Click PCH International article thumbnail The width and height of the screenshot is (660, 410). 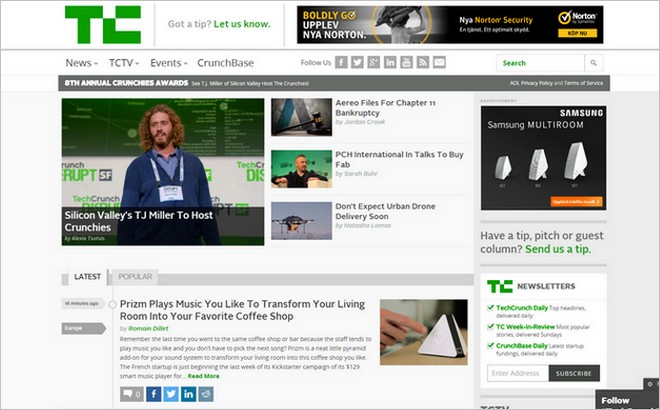(301, 169)
